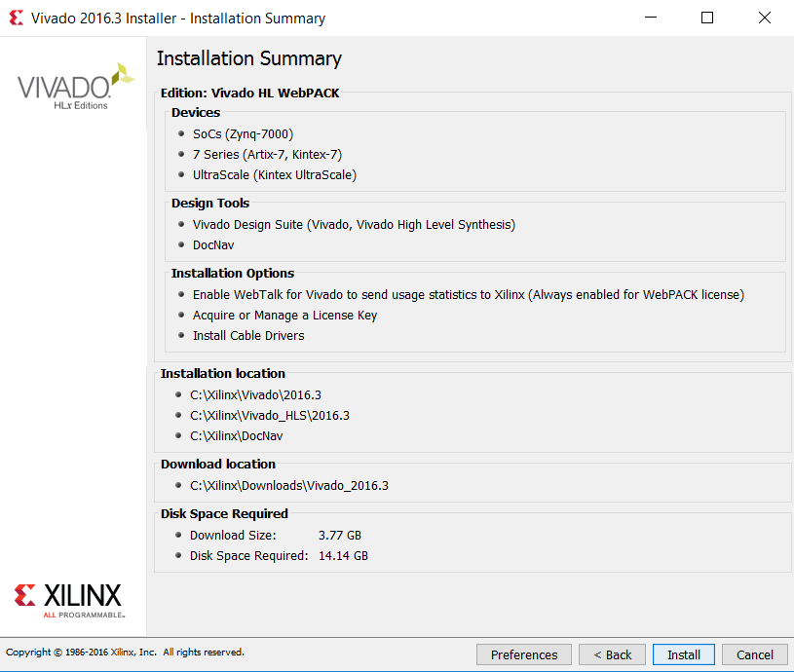Maximize the installer window
This screenshot has width=794, height=672.
click(707, 18)
